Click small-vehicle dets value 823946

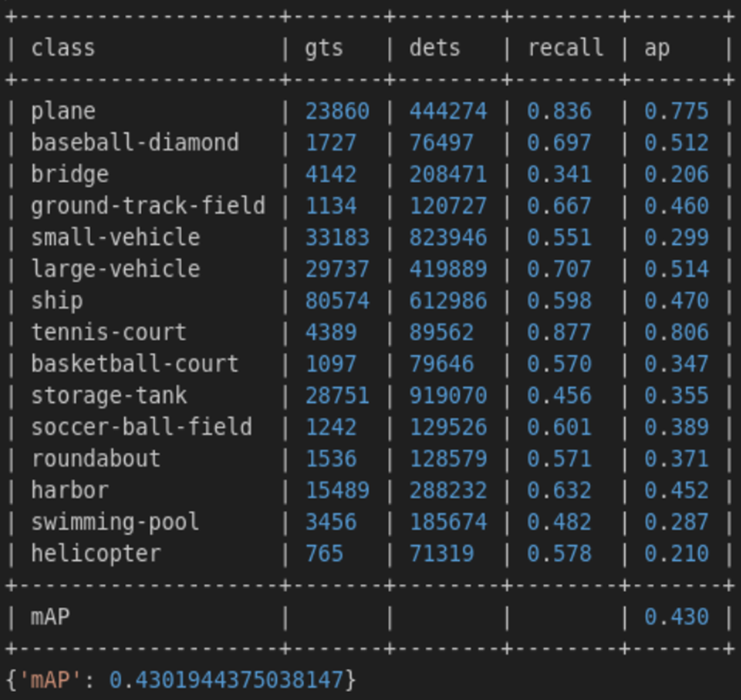tap(448, 238)
